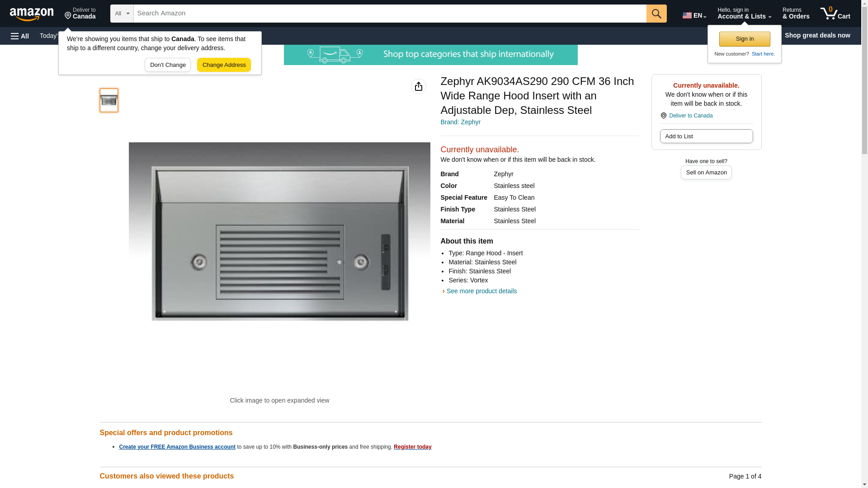Open Returns & Orders
This screenshot has width=868, height=488.
[796, 14]
